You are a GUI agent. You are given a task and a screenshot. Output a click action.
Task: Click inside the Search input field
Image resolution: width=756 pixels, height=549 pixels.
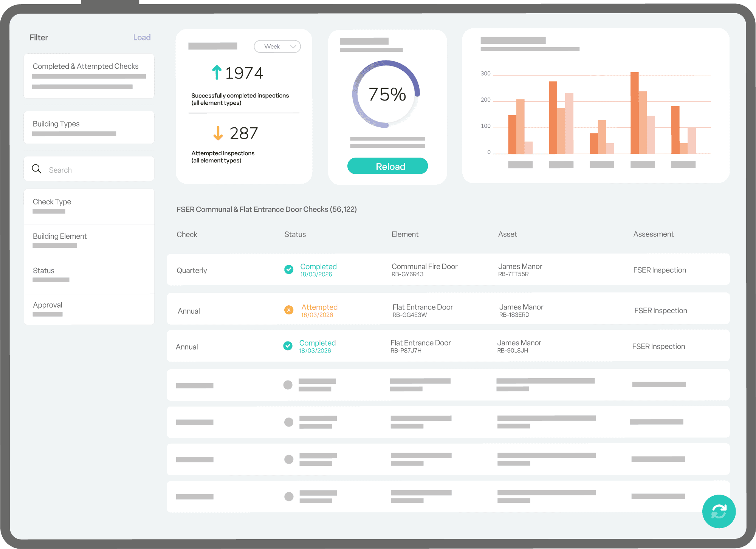pyautogui.click(x=87, y=169)
